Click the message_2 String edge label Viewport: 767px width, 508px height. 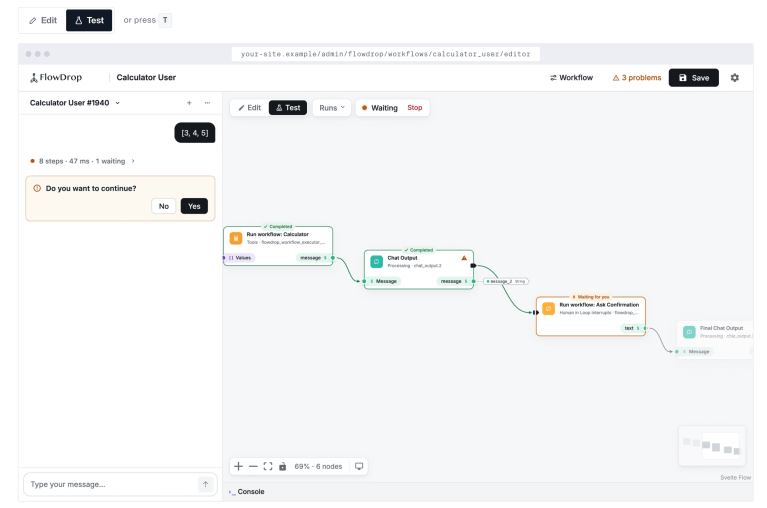point(506,281)
